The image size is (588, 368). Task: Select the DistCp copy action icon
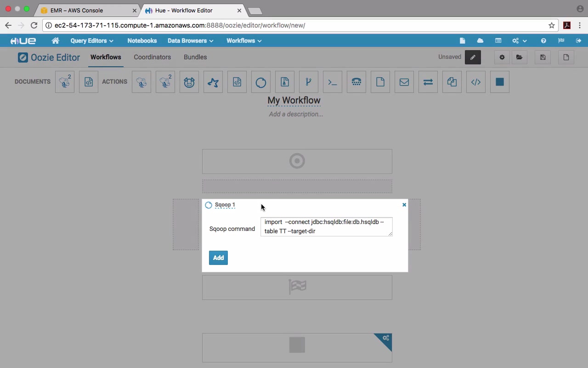[x=452, y=82]
